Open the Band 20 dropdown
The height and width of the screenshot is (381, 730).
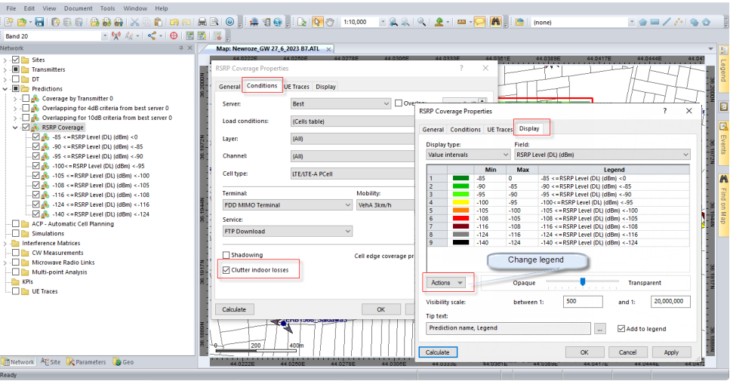point(104,36)
